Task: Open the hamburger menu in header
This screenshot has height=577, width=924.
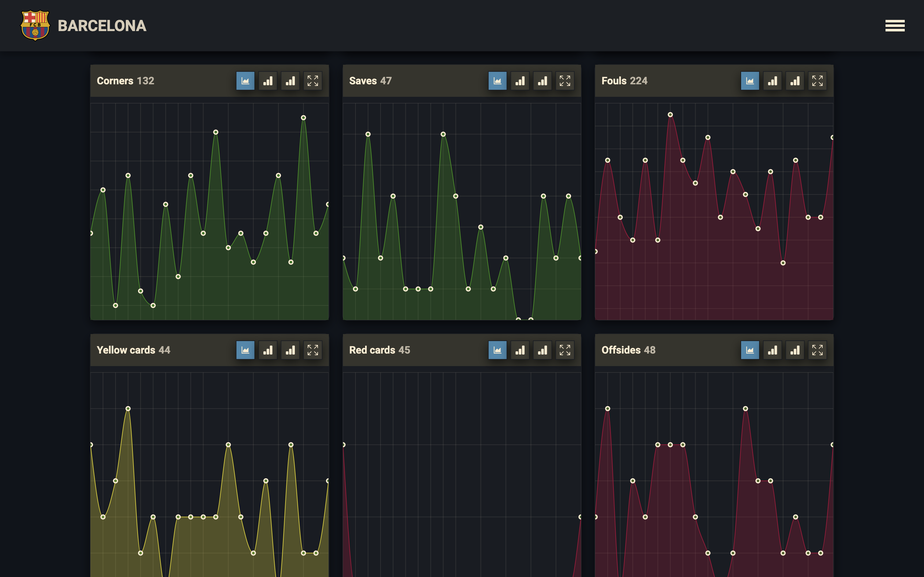Action: [x=894, y=26]
